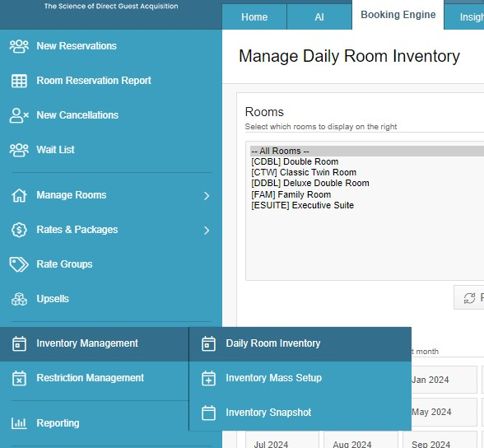Click the Upsells boxes icon

click(19, 299)
